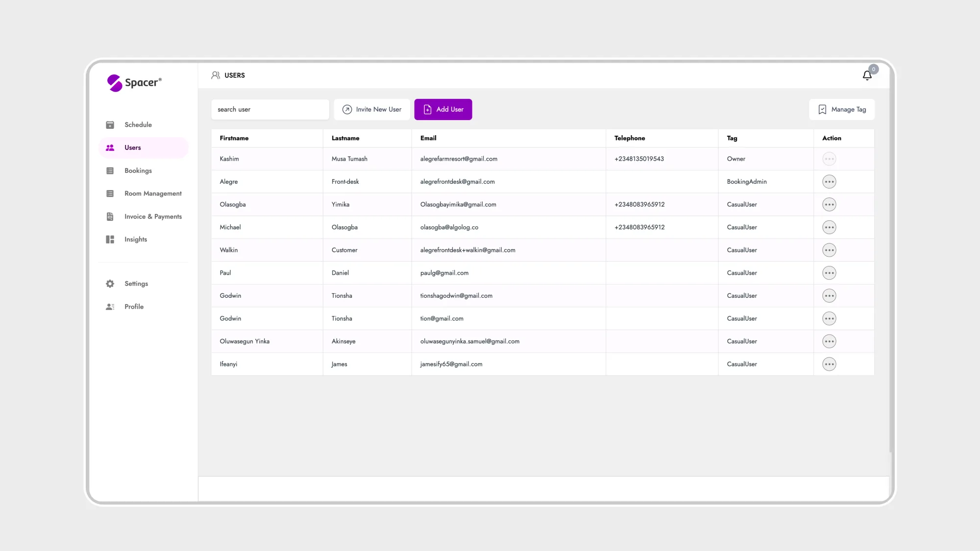Open Room Management
This screenshot has height=551, width=980.
tap(144, 193)
